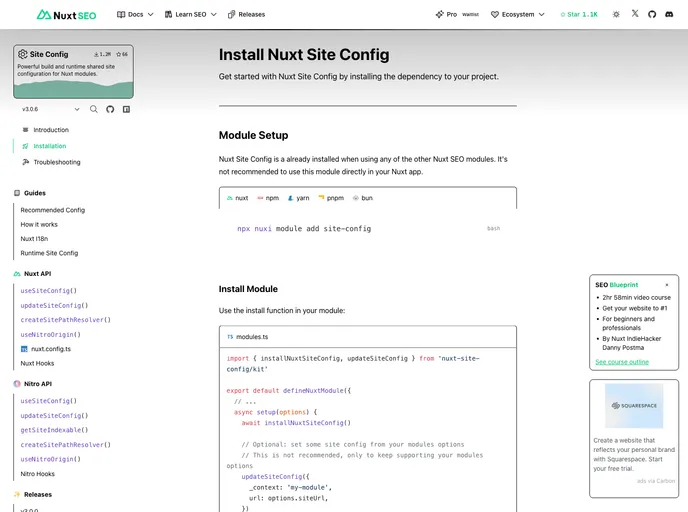Screen dimensions: 688x512
Task: Open getSiteIndexable() under Nitro API
Action: point(54,430)
